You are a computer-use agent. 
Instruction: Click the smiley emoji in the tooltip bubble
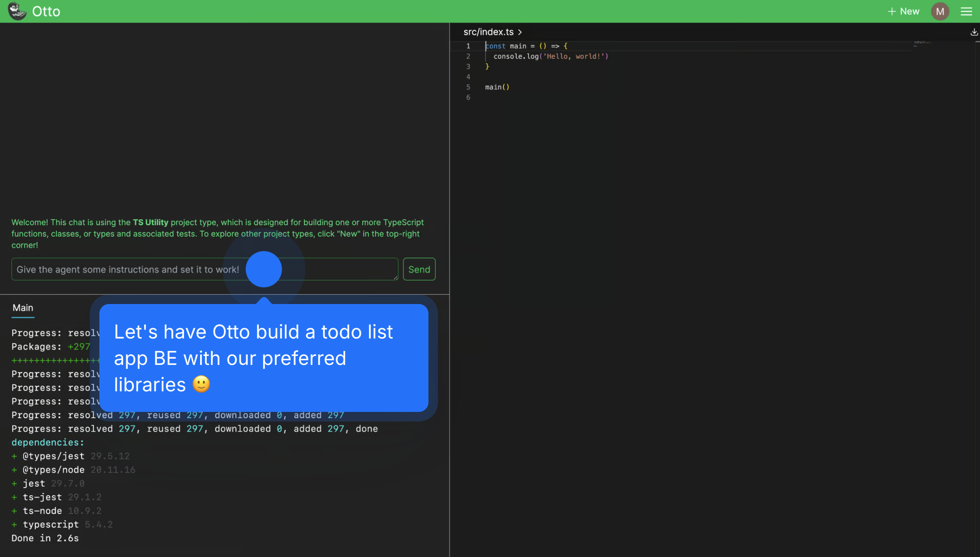(x=201, y=384)
